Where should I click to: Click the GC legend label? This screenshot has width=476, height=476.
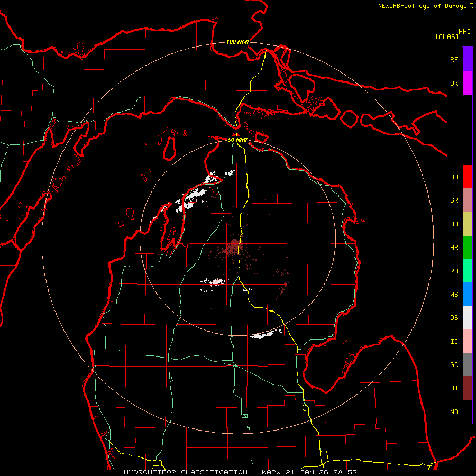click(x=454, y=365)
